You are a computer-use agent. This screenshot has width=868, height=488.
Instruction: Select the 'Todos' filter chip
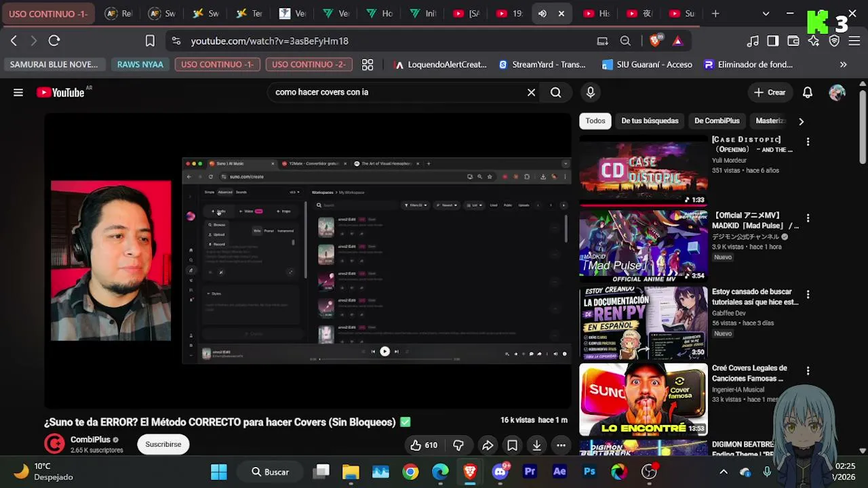[x=595, y=121]
